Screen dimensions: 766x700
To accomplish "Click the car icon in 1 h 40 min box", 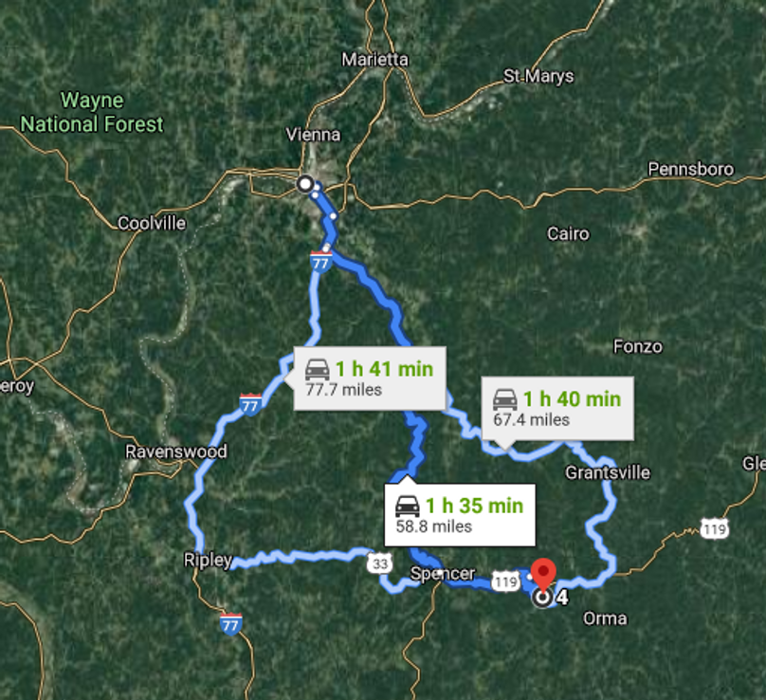I will point(504,400).
